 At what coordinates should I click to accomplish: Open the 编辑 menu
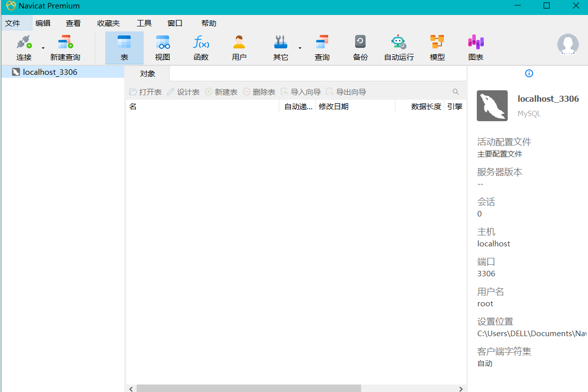[x=43, y=23]
